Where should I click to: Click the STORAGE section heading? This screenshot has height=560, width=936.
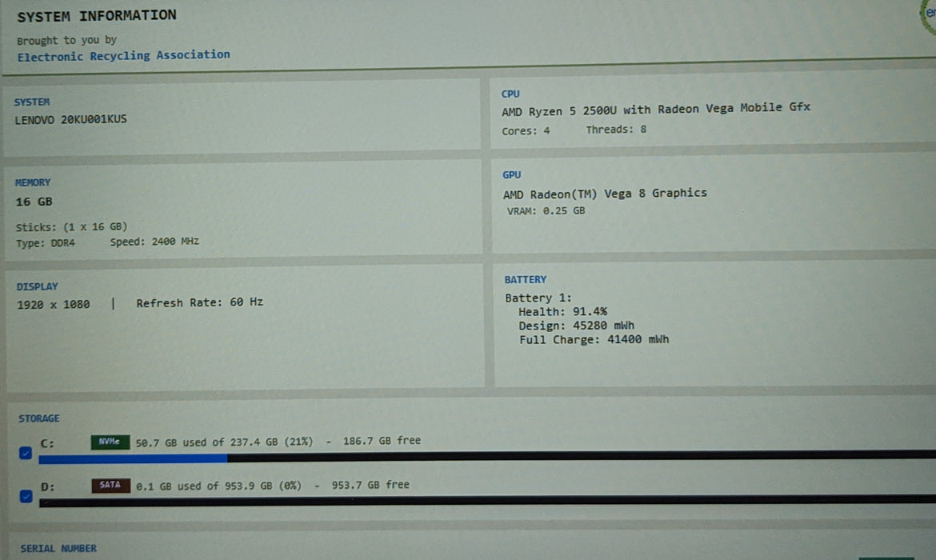[x=39, y=418]
